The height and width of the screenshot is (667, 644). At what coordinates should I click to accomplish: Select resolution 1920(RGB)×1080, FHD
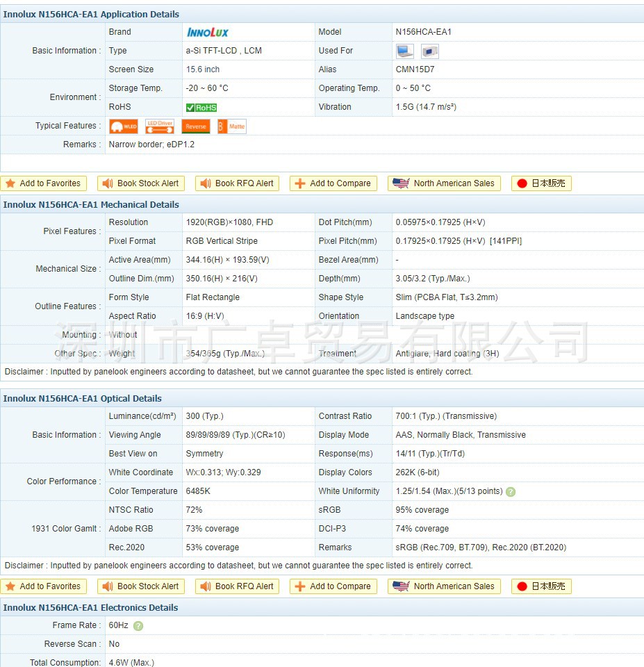click(229, 222)
